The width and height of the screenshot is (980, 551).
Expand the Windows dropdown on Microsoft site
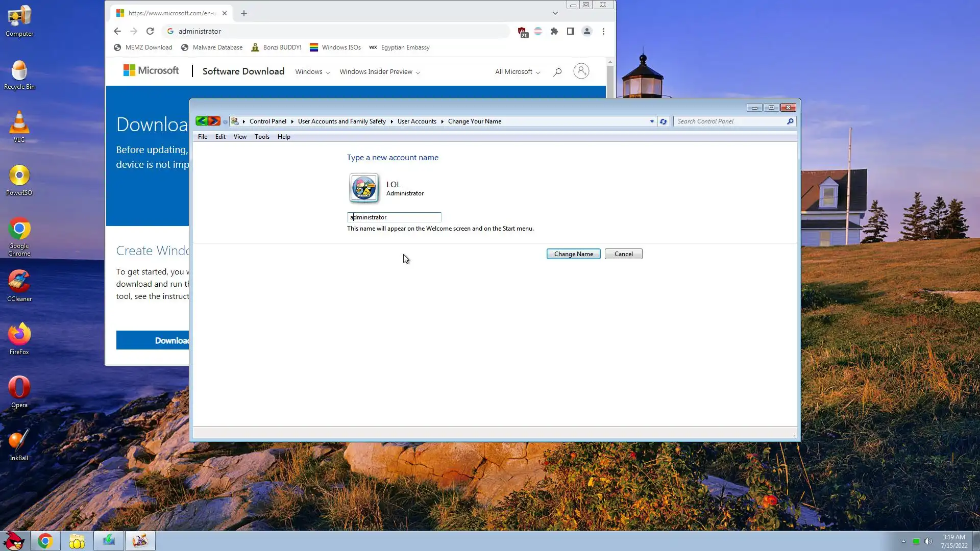pos(312,72)
